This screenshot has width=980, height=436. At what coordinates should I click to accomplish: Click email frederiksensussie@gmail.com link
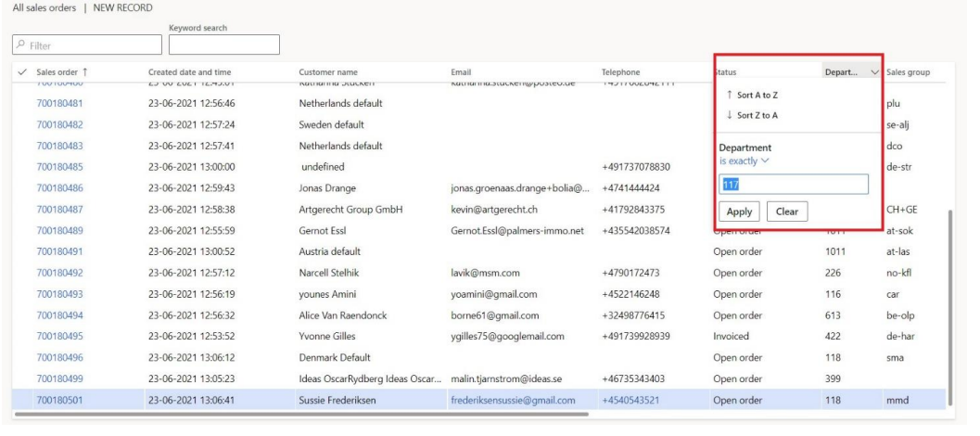pos(513,400)
